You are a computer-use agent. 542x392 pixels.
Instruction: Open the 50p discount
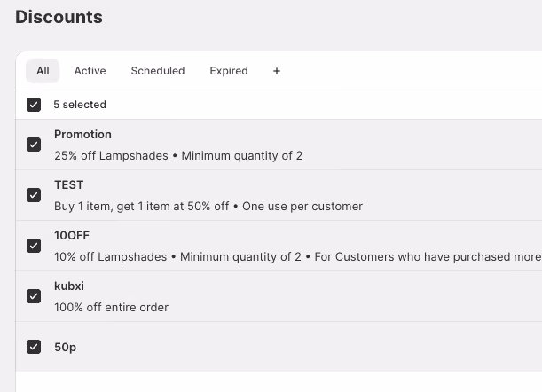tap(65, 347)
